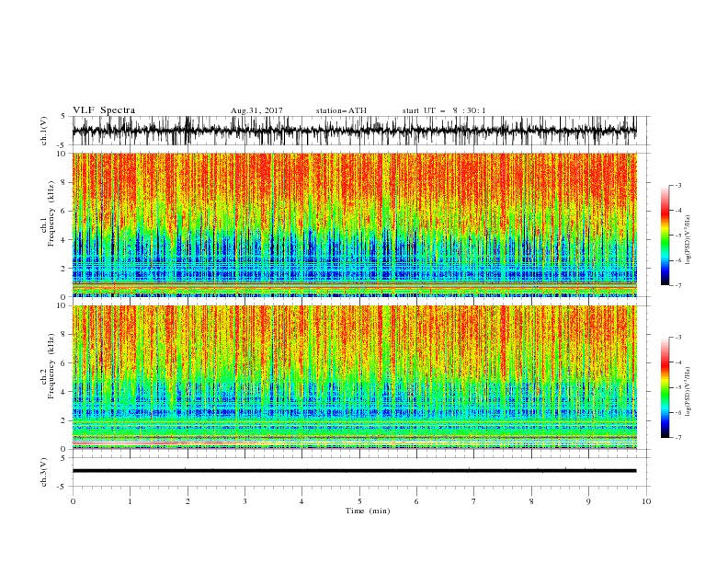Screen dimensions: 728x563
Task: Click the "5" tick on ch.1(V) axis
Action: click(x=63, y=117)
